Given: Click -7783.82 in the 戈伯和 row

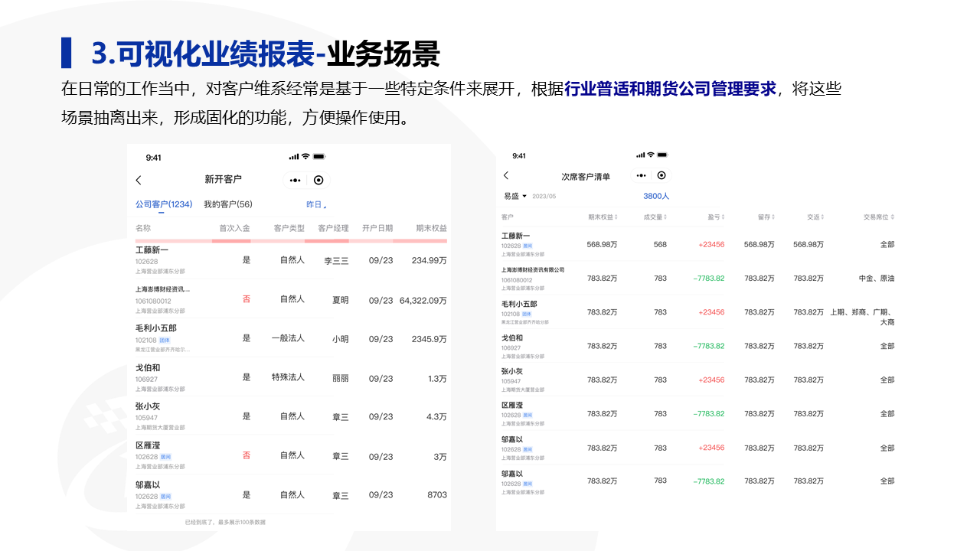Looking at the screenshot, I should [x=709, y=346].
